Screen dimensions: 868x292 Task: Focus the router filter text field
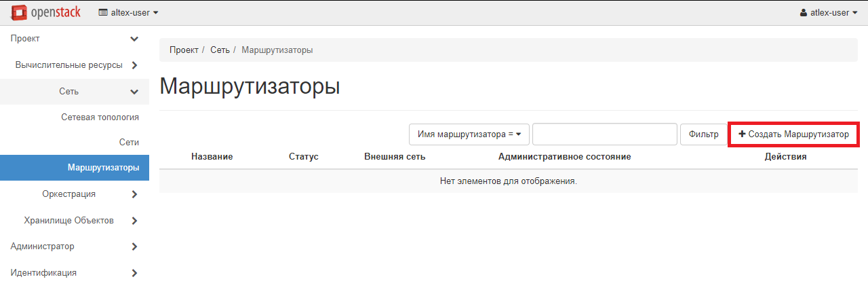[x=604, y=134]
